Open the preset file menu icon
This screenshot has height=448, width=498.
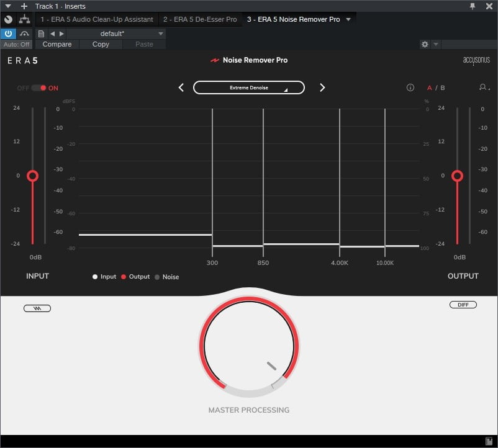pos(41,34)
